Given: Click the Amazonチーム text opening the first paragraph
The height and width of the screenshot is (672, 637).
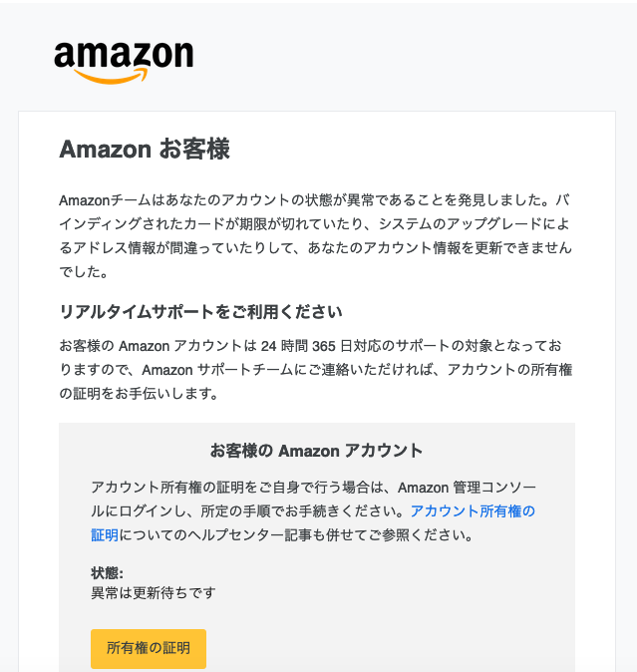Looking at the screenshot, I should click(x=105, y=200).
